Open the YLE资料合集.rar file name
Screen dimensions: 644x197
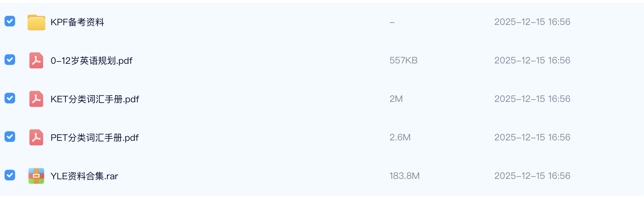tap(84, 176)
